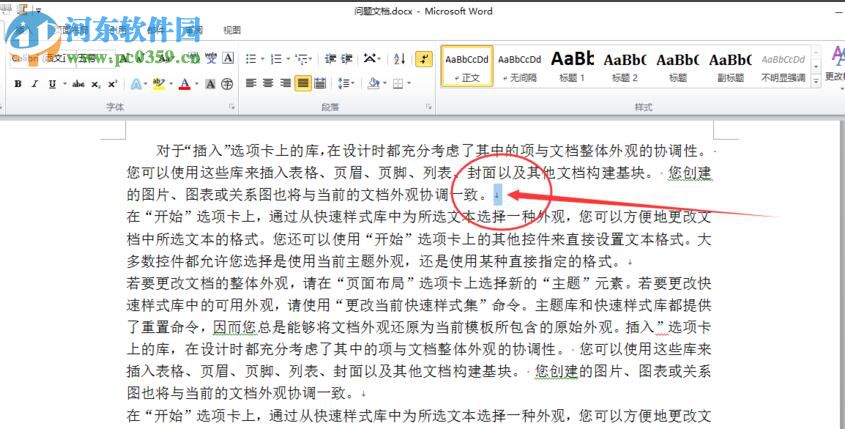Viewport: 845px width, 429px height.
Task: Toggle italic formatting
Action: coord(35,84)
